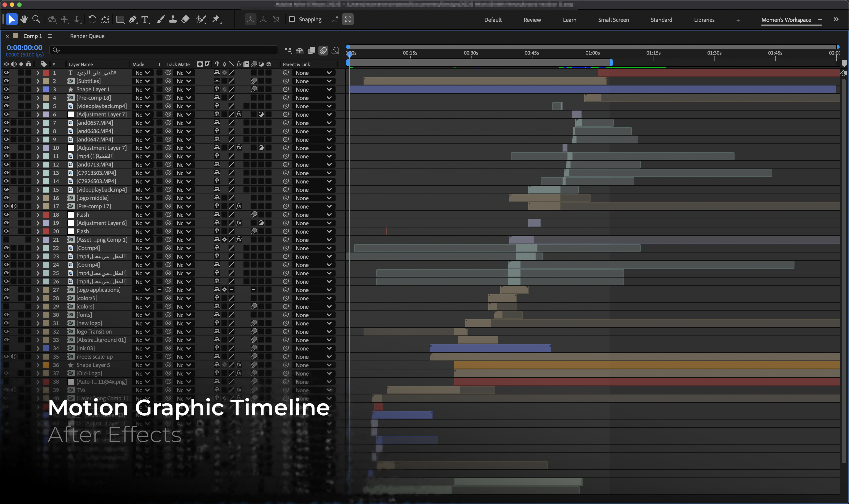The height and width of the screenshot is (504, 849).
Task: Select the Type tool
Action: point(145,19)
